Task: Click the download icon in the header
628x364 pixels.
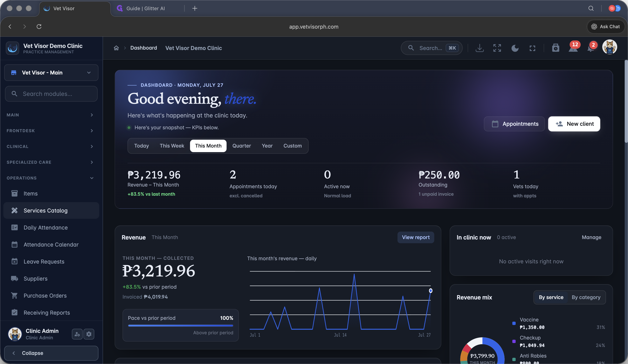Action: [480, 48]
